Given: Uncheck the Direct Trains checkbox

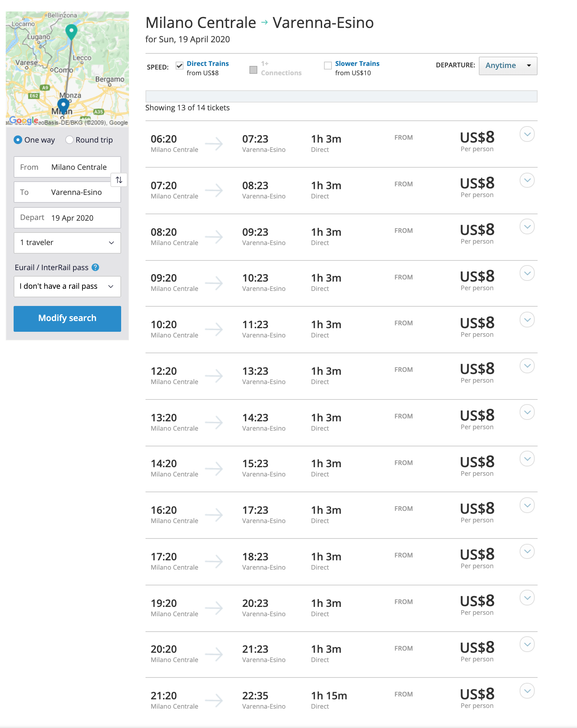Looking at the screenshot, I should click(180, 66).
